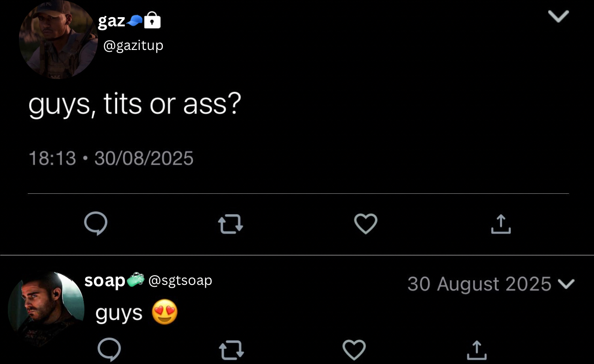Click the soap display name
This screenshot has width=594, height=364.
pos(105,280)
